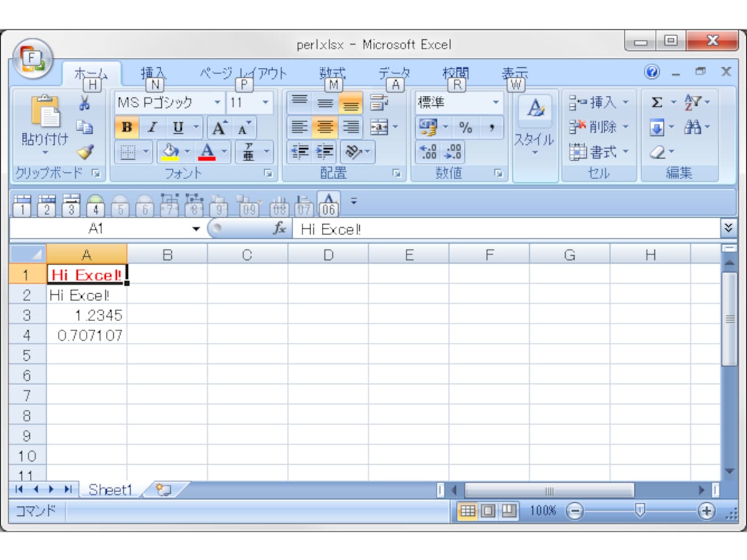Click the Paste (貼り付け) clipboard icon
This screenshot has height=560, width=747.
pos(45,112)
